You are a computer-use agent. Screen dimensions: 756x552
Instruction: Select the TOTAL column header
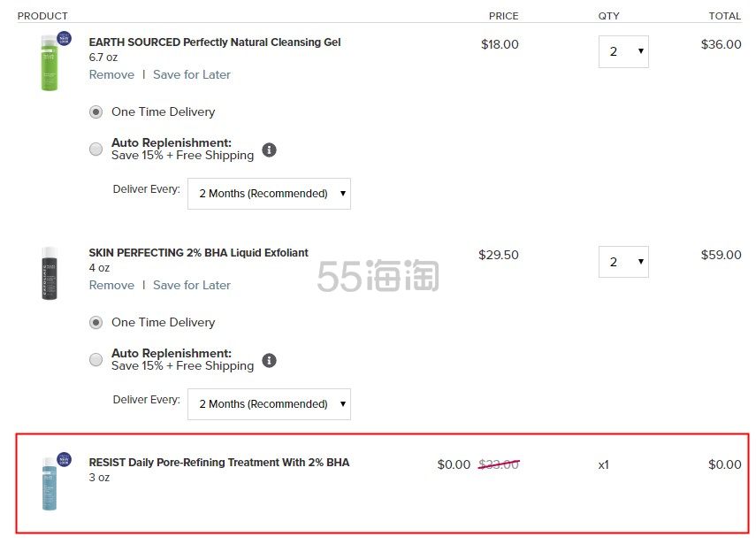[725, 16]
